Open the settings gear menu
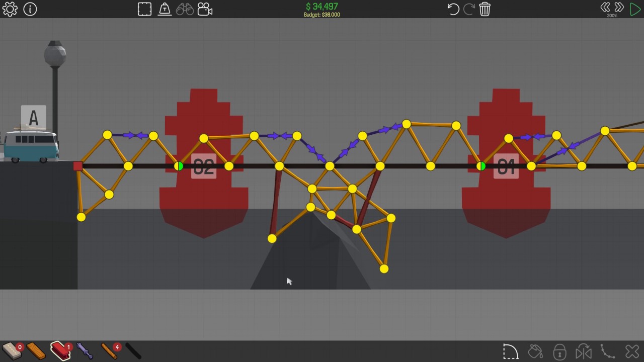This screenshot has width=644, height=362. [10, 9]
